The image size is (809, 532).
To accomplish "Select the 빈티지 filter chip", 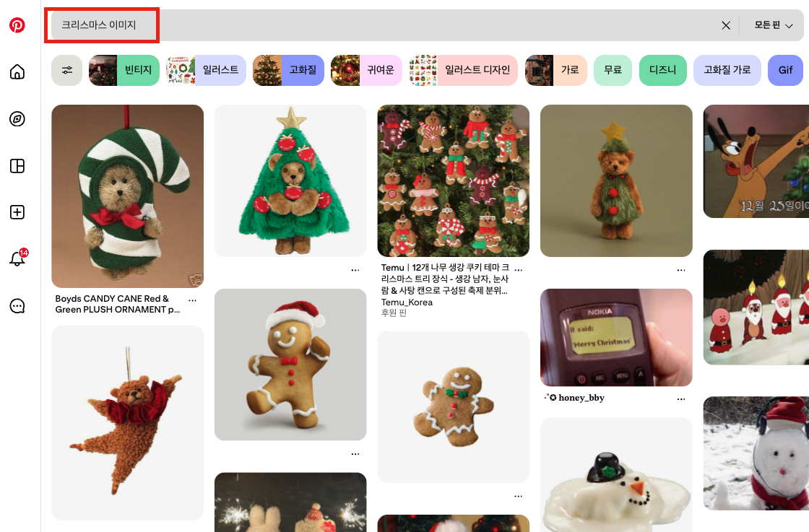I will pos(124,70).
